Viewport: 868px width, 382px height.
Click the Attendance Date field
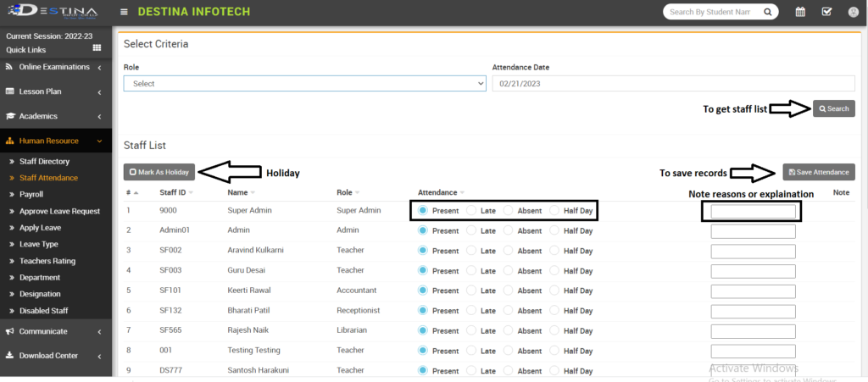(673, 84)
